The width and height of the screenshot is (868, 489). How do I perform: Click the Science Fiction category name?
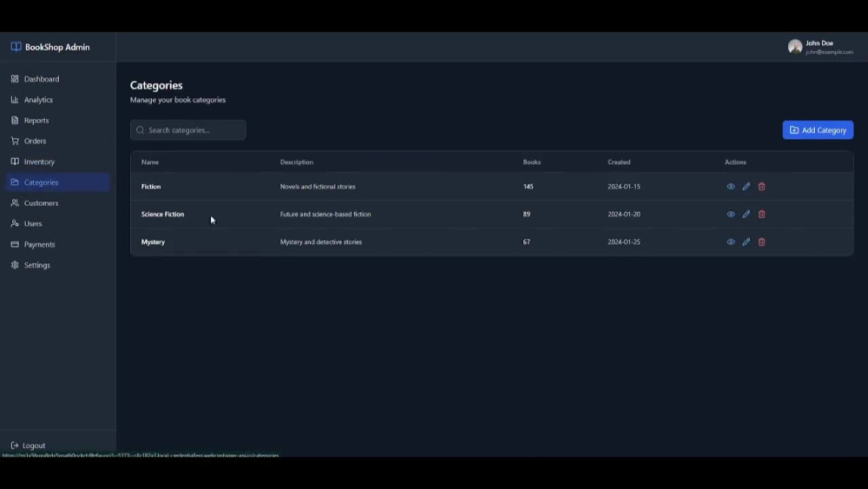163,215
